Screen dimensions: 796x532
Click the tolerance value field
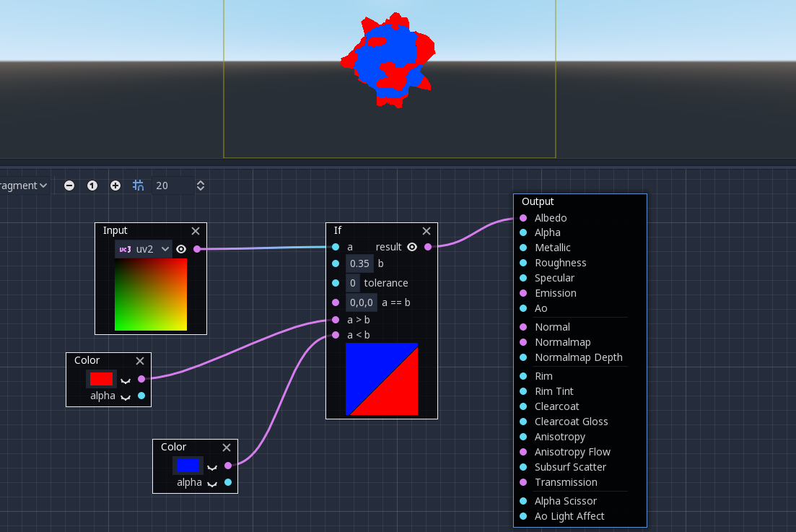pyautogui.click(x=353, y=283)
